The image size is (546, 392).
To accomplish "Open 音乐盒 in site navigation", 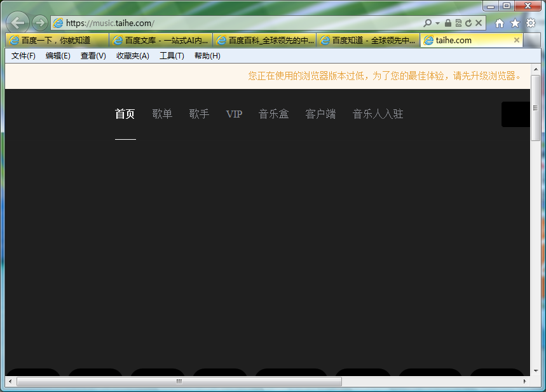I will 274,114.
